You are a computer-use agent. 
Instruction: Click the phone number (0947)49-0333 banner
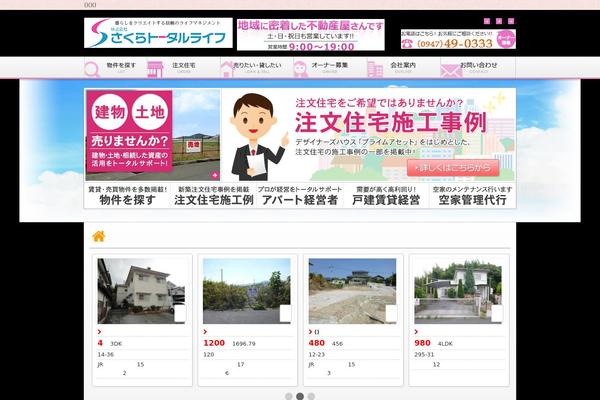click(455, 43)
